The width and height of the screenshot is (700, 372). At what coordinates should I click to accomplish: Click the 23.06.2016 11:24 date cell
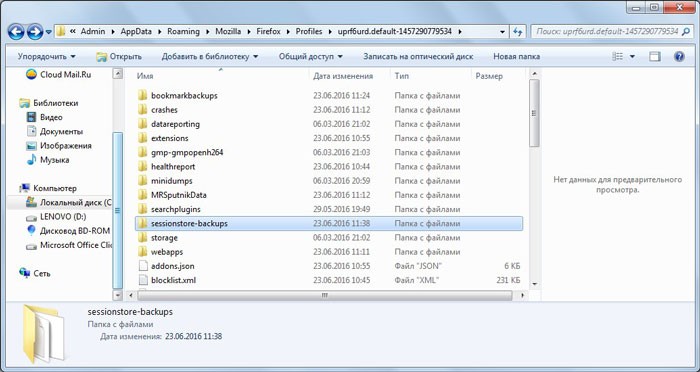(342, 96)
